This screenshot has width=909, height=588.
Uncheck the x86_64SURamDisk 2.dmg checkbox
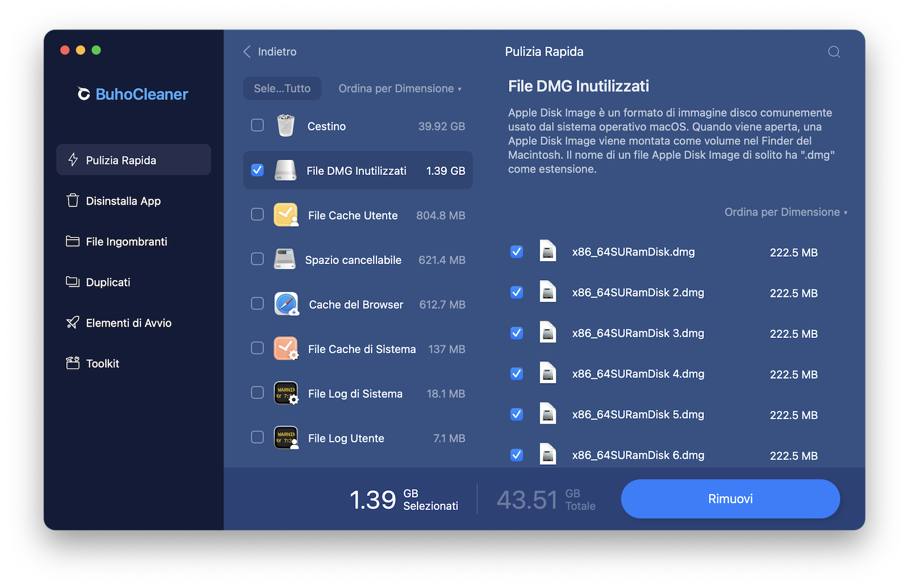tap(516, 292)
